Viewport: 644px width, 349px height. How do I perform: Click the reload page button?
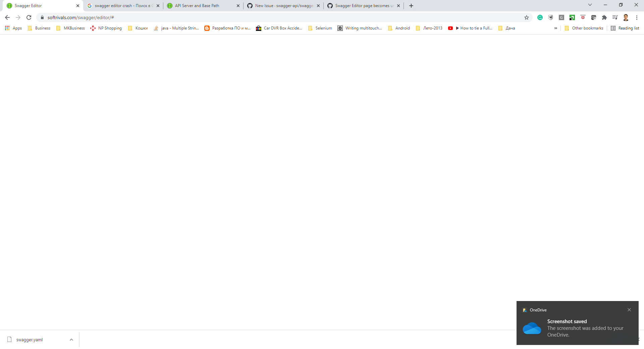29,17
